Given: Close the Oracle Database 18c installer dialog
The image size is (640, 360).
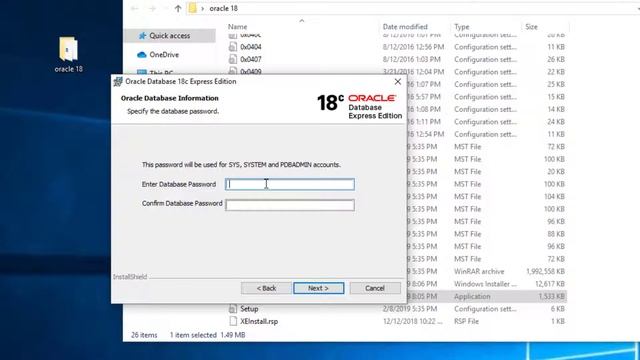Looking at the screenshot, I should point(398,82).
